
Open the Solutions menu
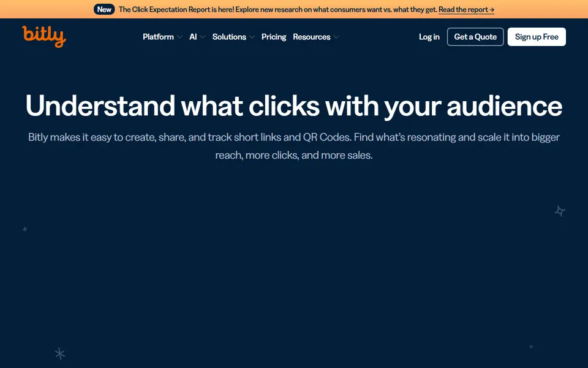click(229, 37)
